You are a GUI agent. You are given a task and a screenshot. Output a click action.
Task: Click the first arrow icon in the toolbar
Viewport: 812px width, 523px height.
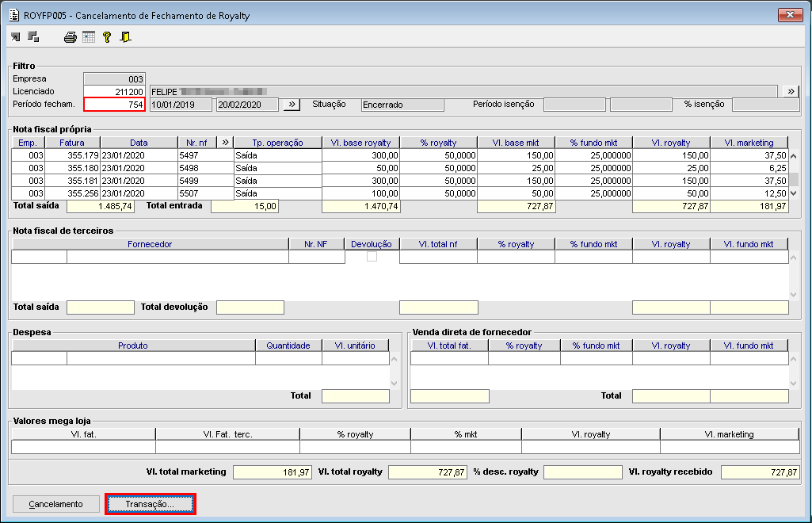(16, 36)
